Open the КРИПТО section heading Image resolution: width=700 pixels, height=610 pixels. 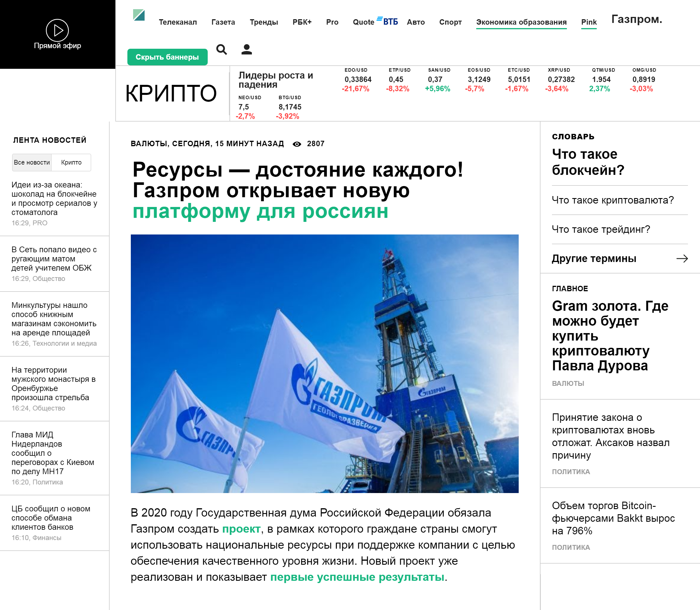coord(171,93)
